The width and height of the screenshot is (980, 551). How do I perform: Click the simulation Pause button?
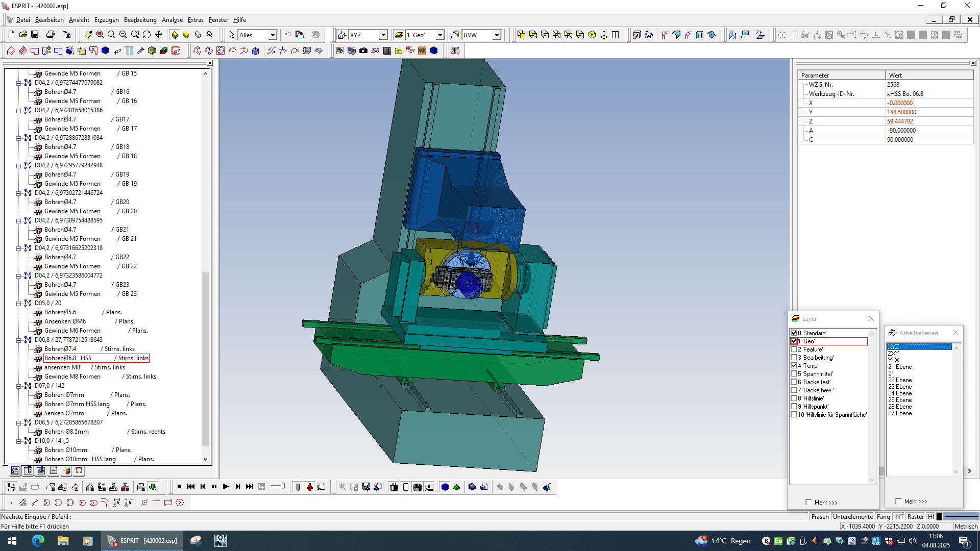click(214, 487)
